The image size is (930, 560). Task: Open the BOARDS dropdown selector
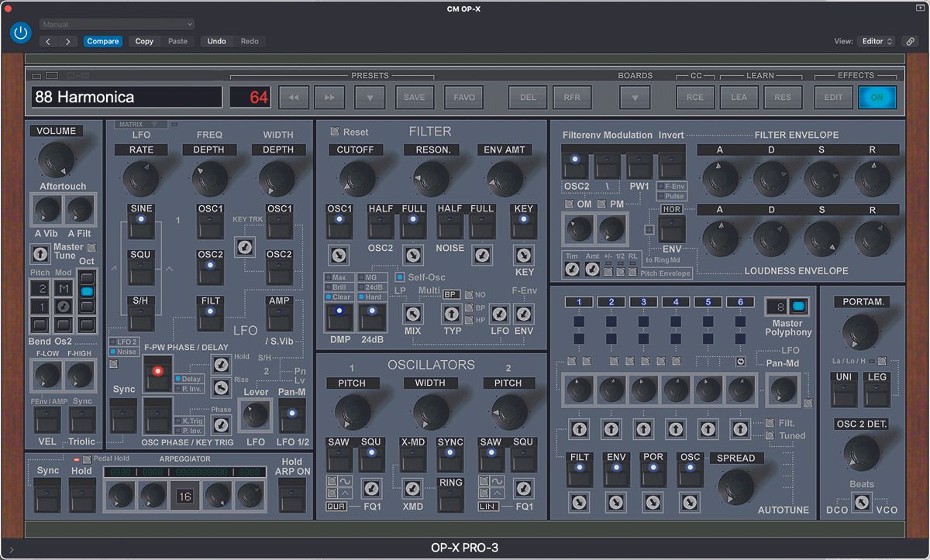pos(635,97)
